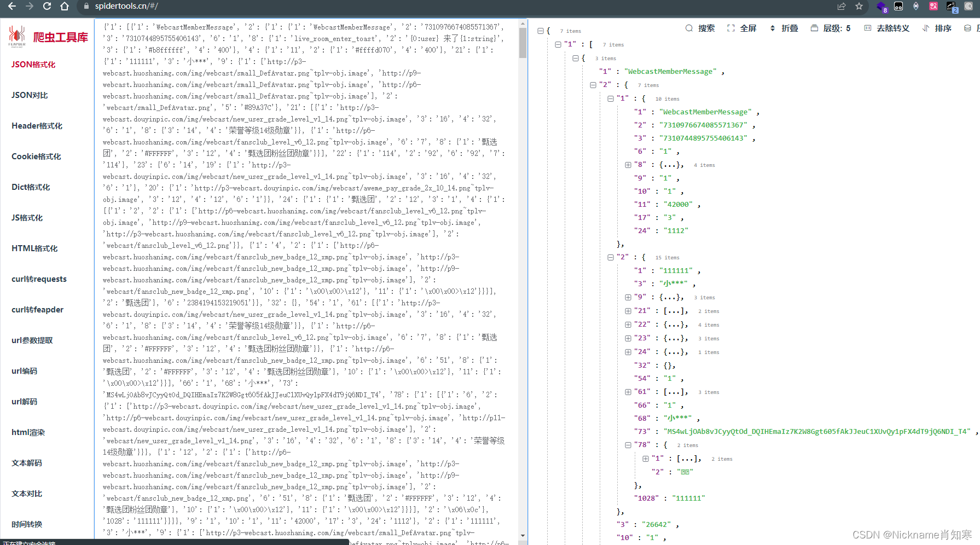980x545 pixels.
Task: Reload the page with refresh icon
Action: point(47,6)
